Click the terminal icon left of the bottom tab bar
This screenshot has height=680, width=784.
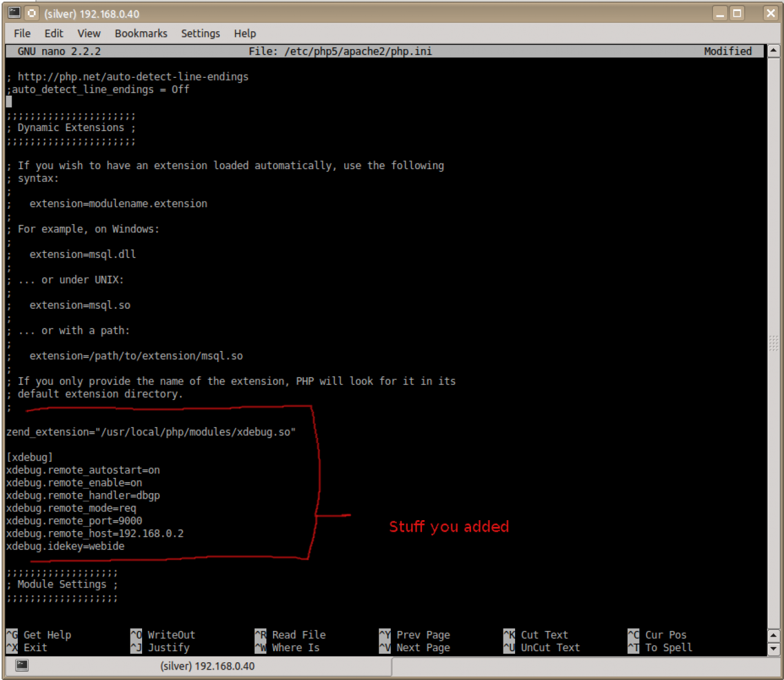coord(22,665)
